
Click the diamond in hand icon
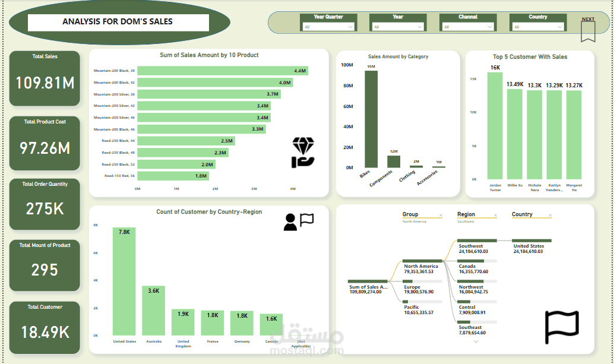pyautogui.click(x=303, y=153)
